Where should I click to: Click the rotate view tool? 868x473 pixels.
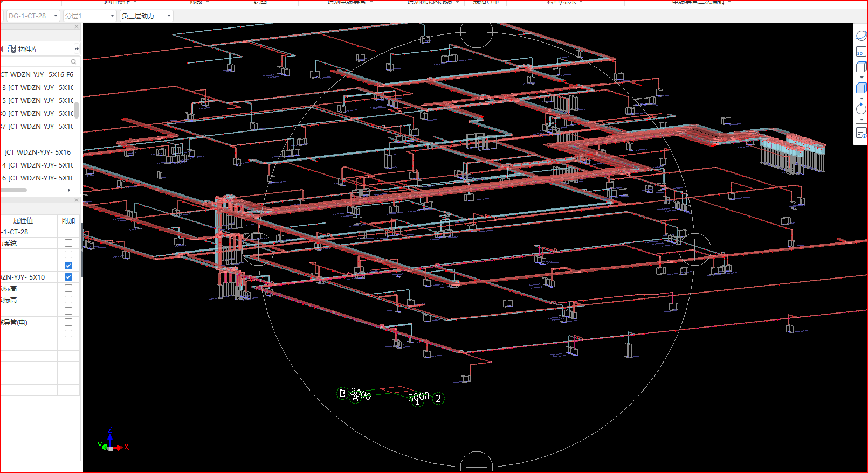861,109
